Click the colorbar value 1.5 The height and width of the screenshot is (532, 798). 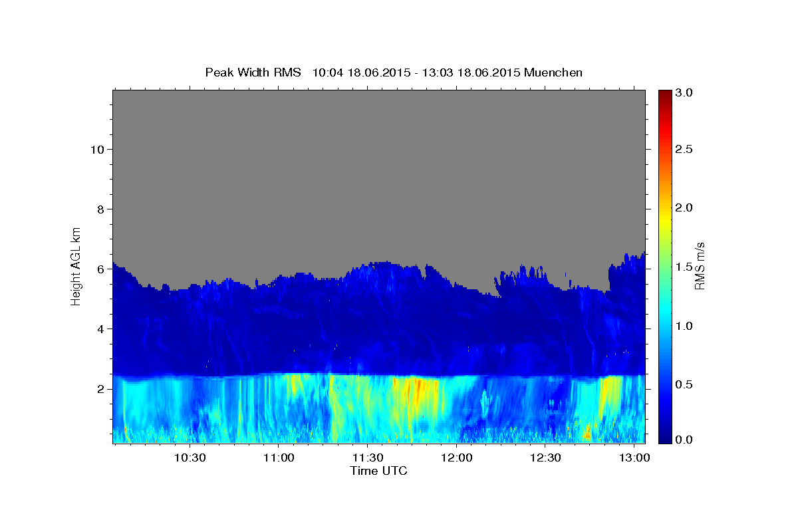click(x=685, y=267)
